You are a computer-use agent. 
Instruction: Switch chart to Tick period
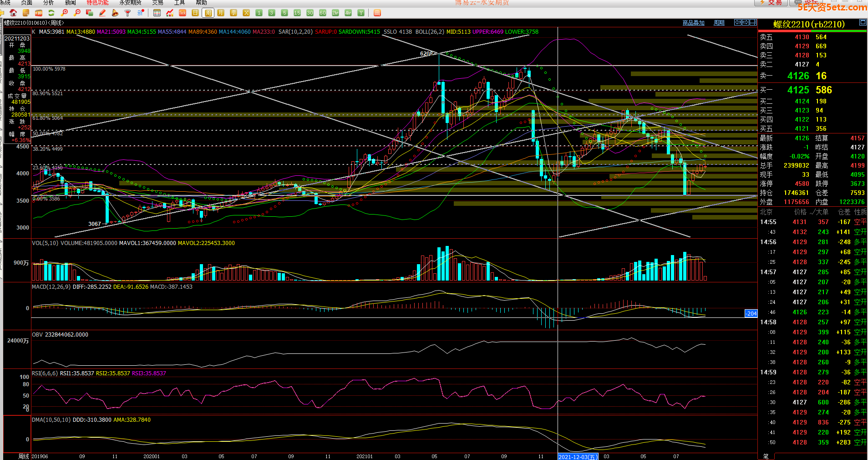tap(183, 13)
